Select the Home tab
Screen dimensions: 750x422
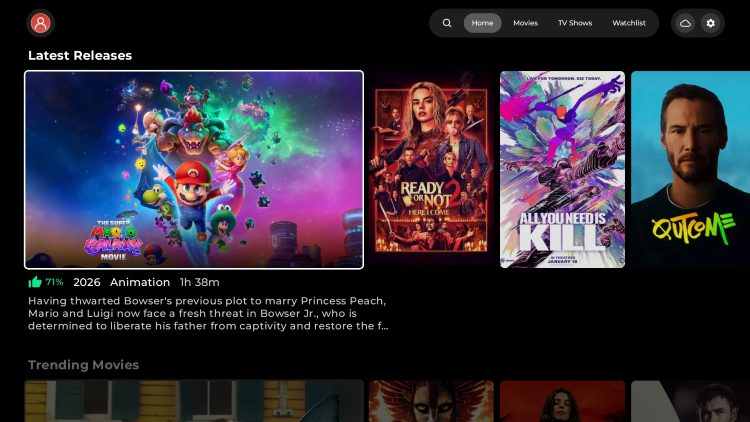[482, 23]
